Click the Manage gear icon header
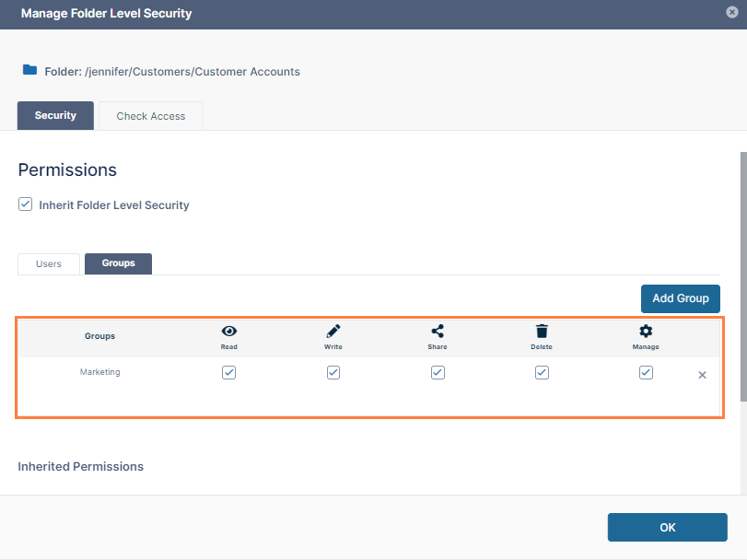 [x=646, y=332]
